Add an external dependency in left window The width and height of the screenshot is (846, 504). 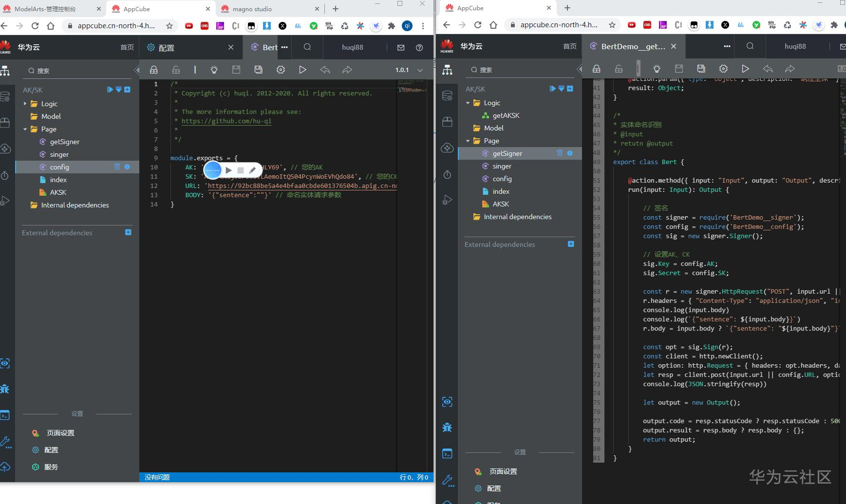(x=128, y=232)
